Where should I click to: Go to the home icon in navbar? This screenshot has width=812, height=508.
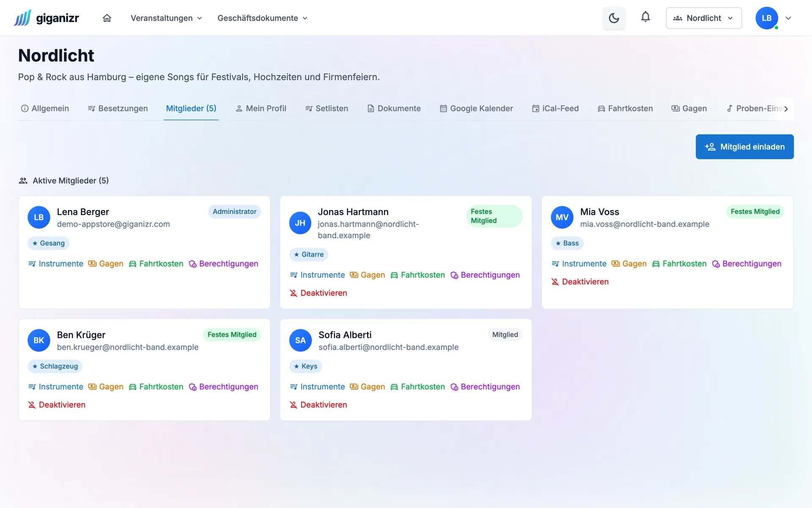(107, 18)
